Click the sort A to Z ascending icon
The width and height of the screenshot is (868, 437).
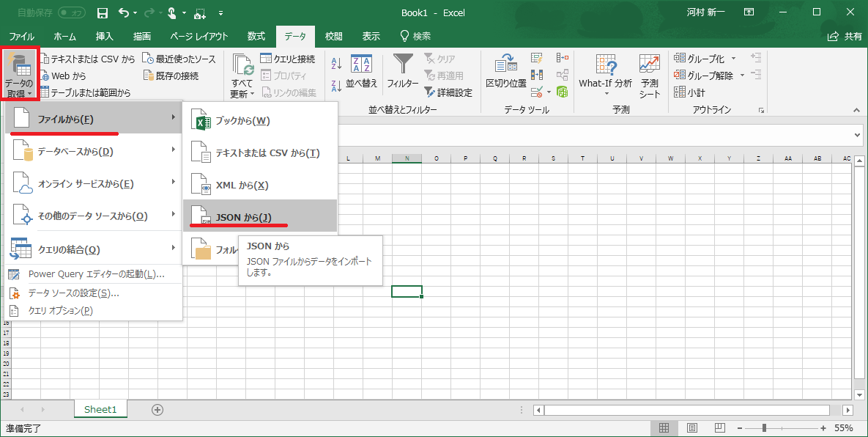336,64
